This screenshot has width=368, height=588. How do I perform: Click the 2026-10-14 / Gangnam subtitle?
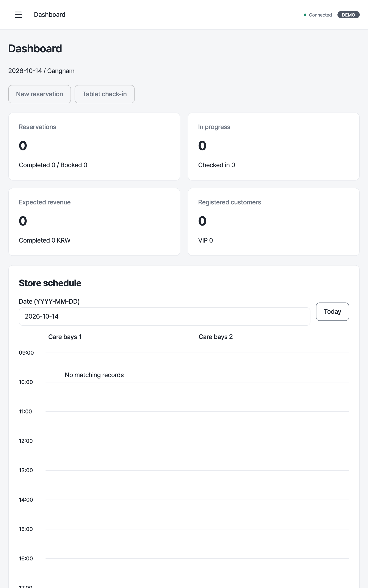[x=41, y=71]
